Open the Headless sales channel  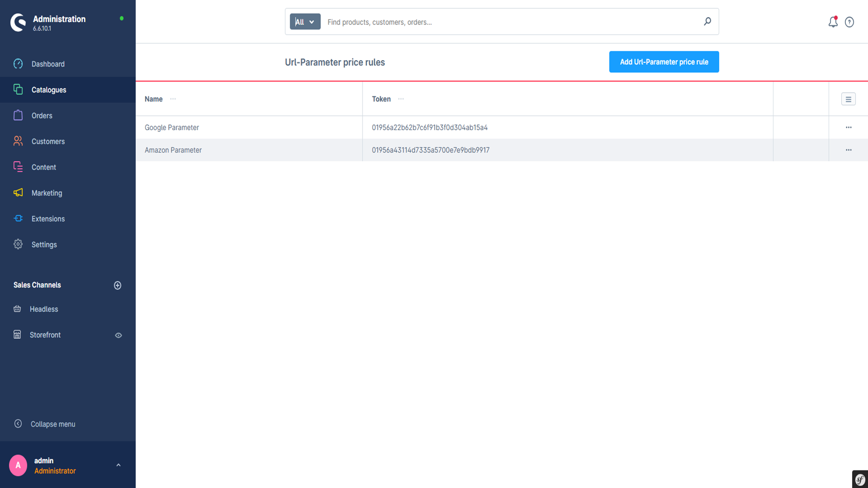pos(44,309)
